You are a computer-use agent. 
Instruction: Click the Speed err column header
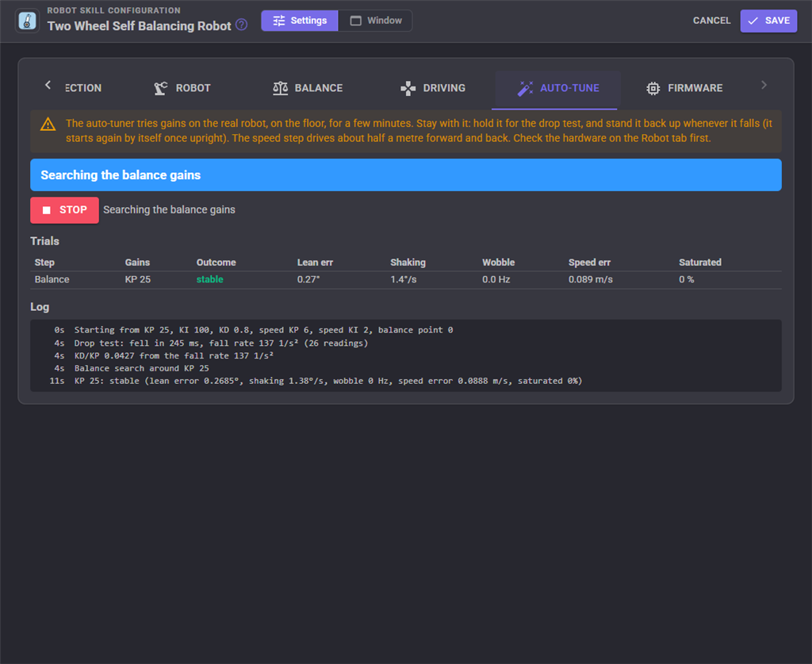tap(589, 263)
